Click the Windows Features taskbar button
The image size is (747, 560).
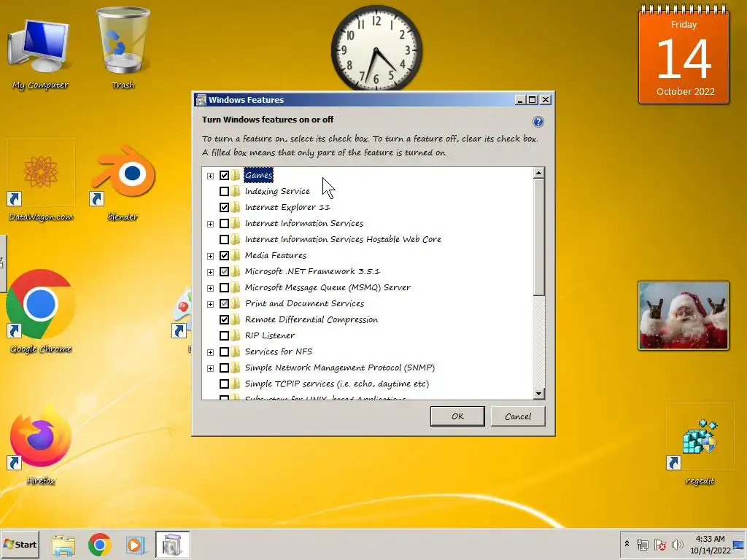(x=172, y=545)
